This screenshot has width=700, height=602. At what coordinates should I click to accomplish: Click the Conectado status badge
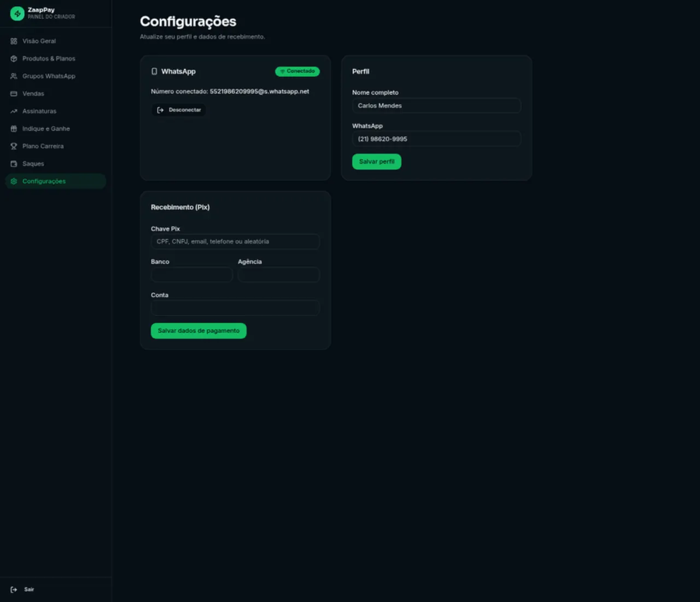(297, 71)
